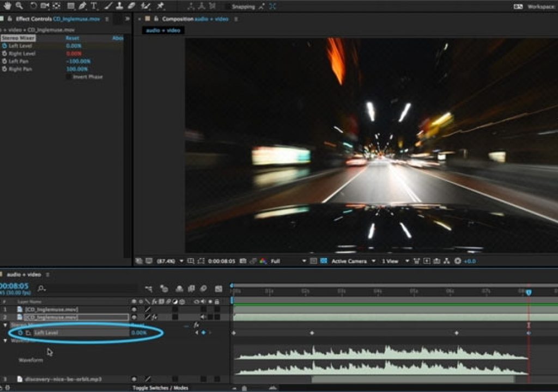The image size is (558, 392).
Task: Toggle Motion Blur enable icon
Action: [x=204, y=289]
